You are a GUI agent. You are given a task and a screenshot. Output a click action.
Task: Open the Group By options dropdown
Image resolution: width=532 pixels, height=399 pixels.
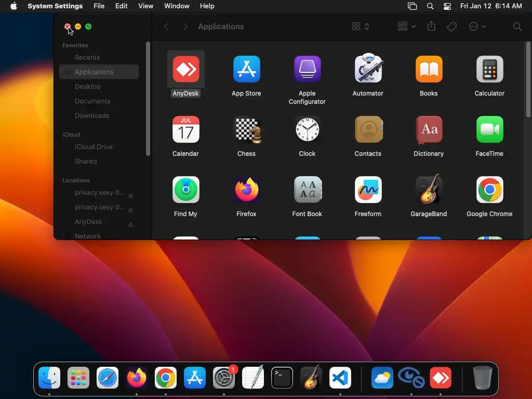coord(406,26)
